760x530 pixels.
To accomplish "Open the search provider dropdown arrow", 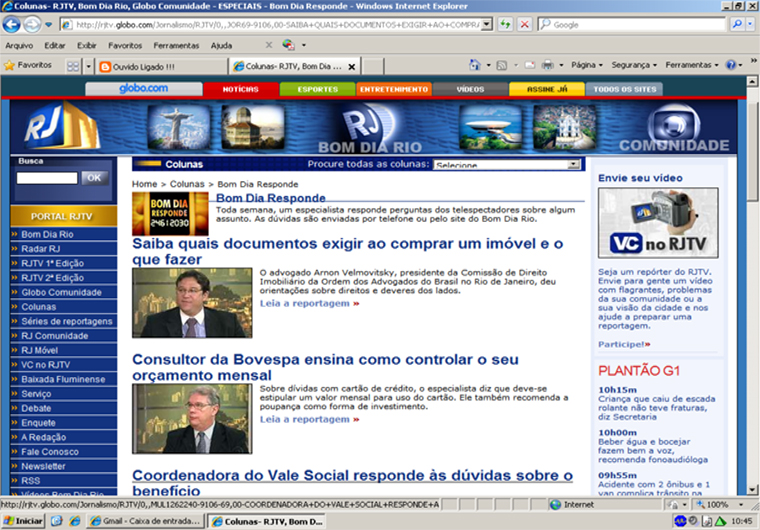I will coord(750,24).
